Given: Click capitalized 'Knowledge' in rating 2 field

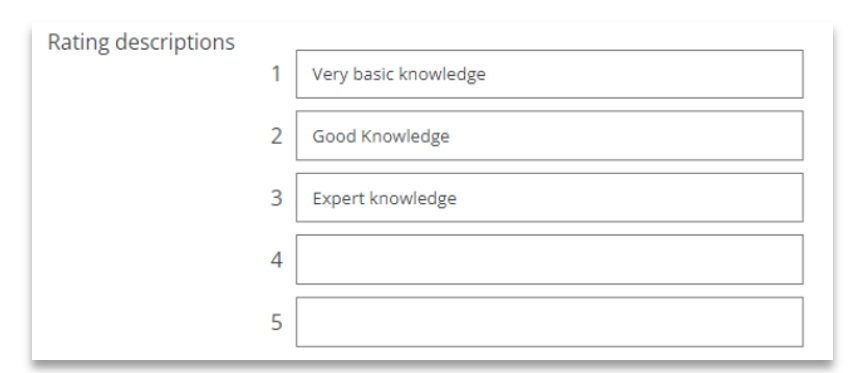Looking at the screenshot, I should coord(405,136).
